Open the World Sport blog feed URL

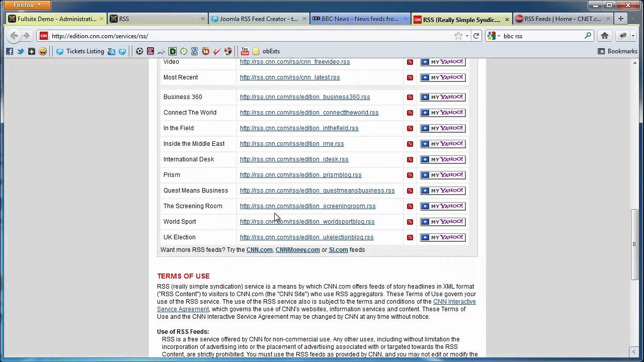coord(307,222)
